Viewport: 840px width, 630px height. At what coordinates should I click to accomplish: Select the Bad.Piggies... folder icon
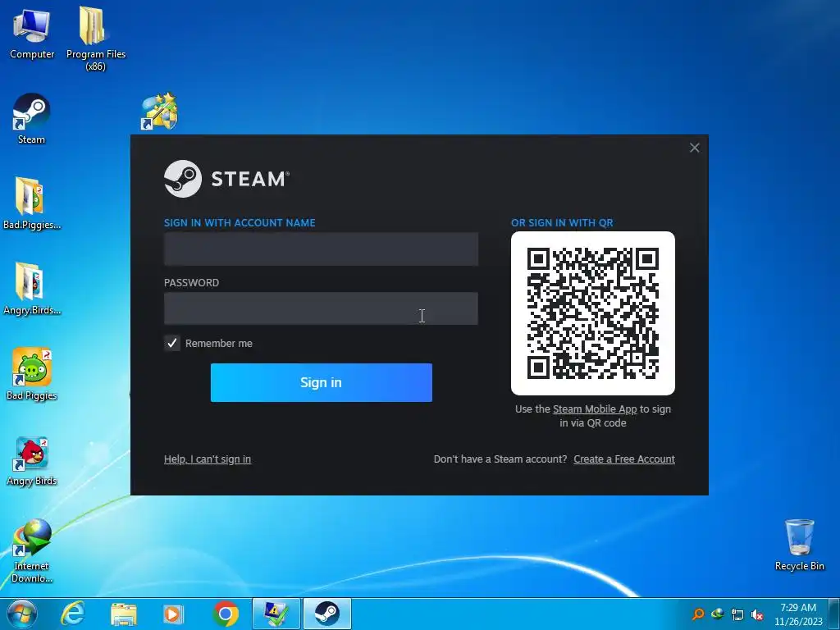click(31, 203)
